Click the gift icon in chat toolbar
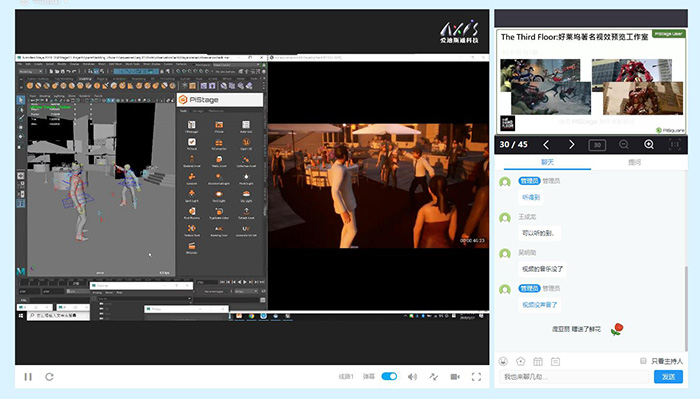 (x=538, y=361)
